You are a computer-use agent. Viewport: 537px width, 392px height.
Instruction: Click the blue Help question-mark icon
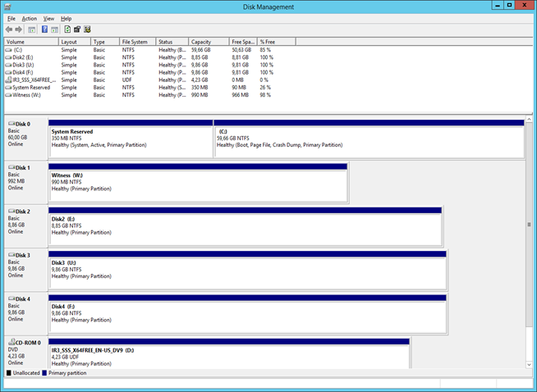(44, 30)
